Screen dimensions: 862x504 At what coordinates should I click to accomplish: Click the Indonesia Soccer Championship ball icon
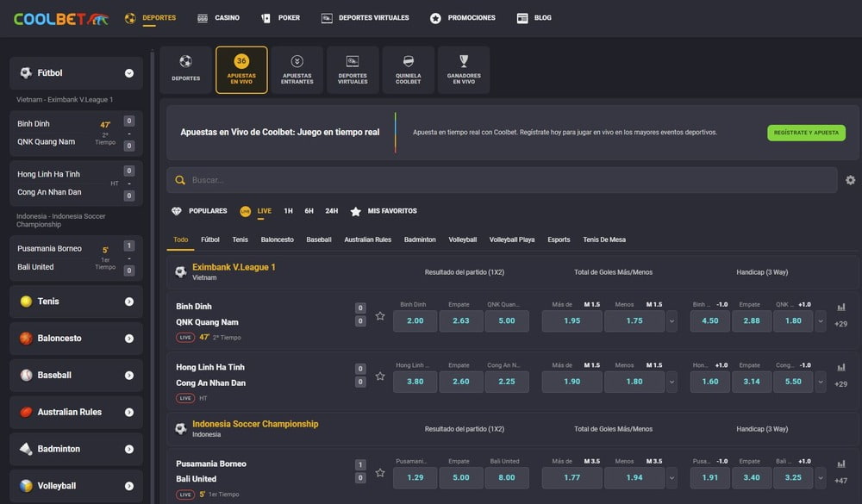pos(180,428)
